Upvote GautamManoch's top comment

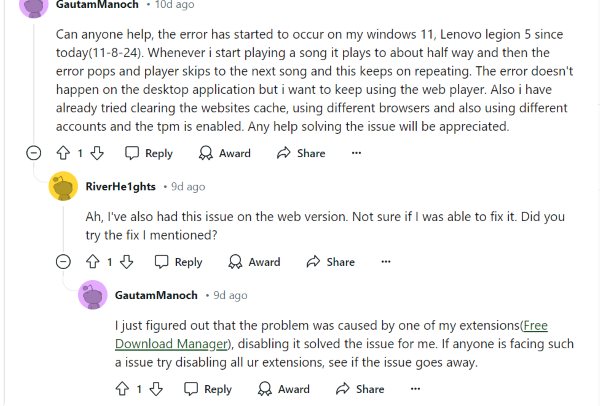(x=63, y=153)
